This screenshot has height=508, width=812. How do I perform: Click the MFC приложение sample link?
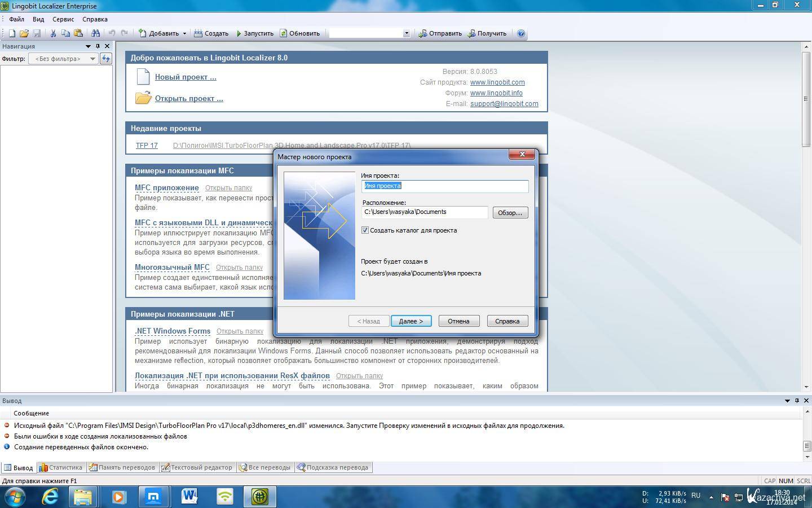(167, 188)
